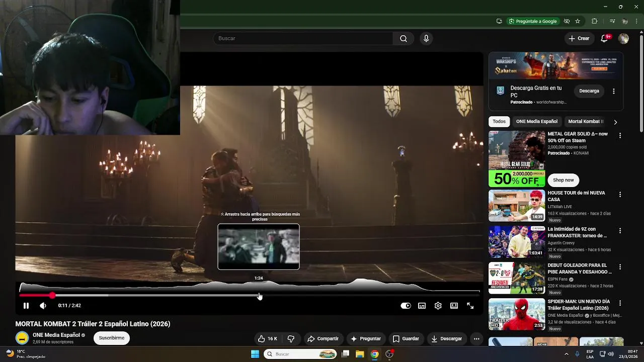This screenshot has width=644, height=362.
Task: Open Chrome media controls icon
Action: 612,21
